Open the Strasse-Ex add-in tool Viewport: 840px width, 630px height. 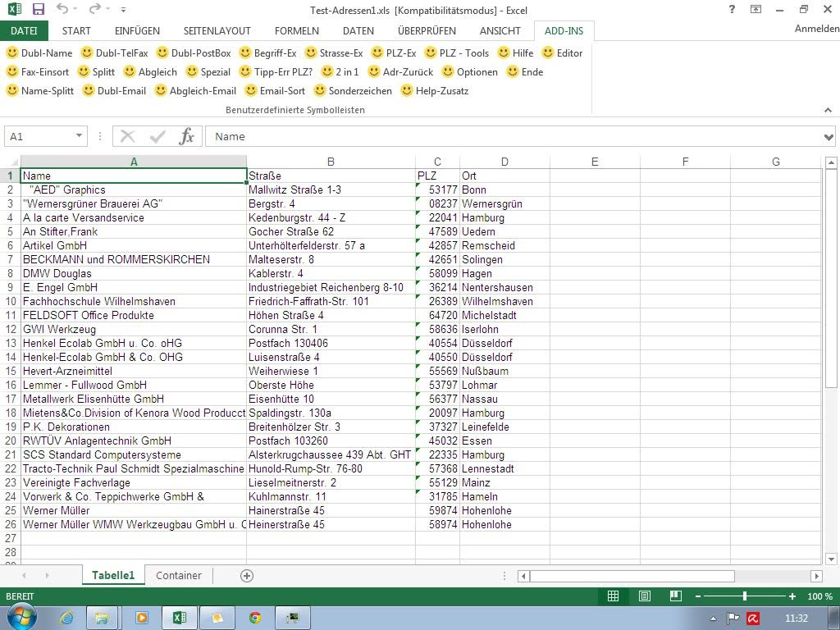click(x=333, y=53)
